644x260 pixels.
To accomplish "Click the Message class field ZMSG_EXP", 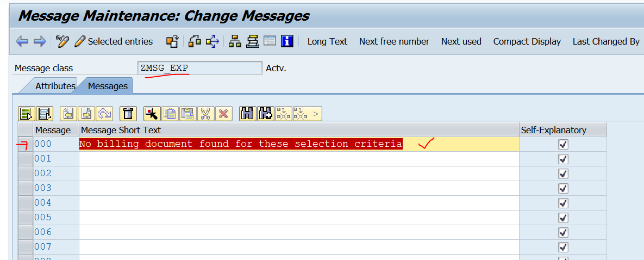I will pos(199,68).
